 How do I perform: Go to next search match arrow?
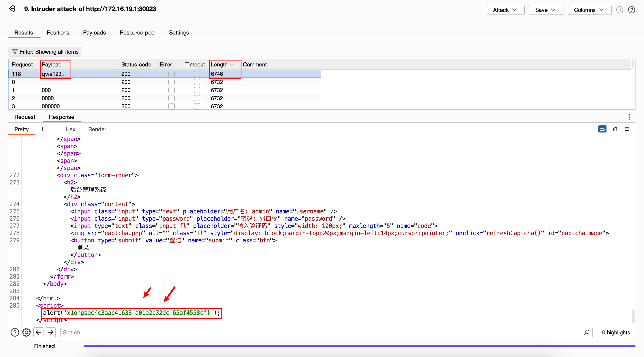point(51,332)
